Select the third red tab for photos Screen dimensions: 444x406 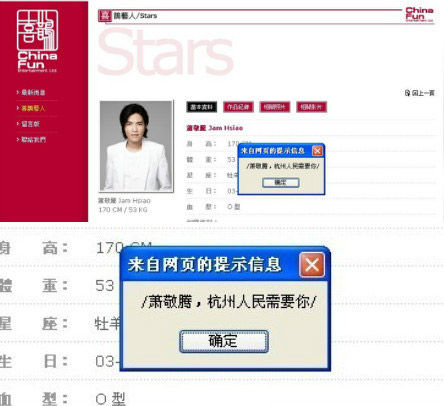click(275, 107)
